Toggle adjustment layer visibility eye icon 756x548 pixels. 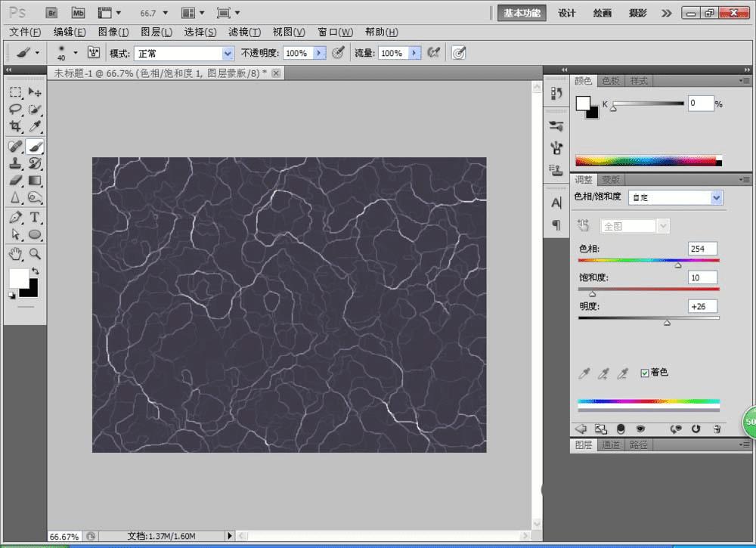tap(640, 429)
